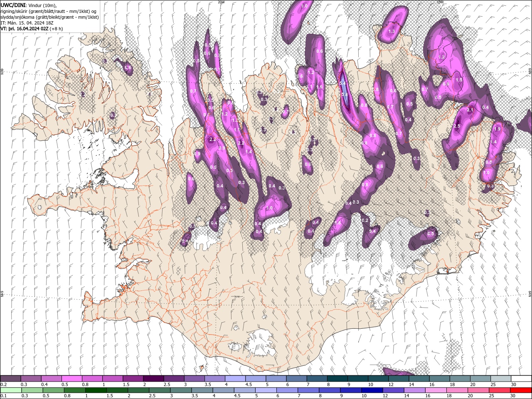Click the light lavender 4–4.5 snow legend swatch
The height and width of the screenshot is (399, 532).
[234, 379]
